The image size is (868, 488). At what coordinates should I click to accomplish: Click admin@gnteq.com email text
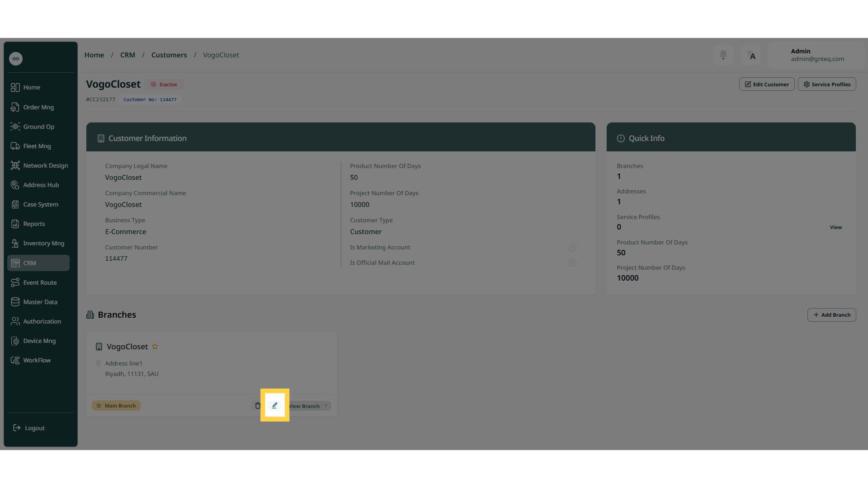click(817, 59)
